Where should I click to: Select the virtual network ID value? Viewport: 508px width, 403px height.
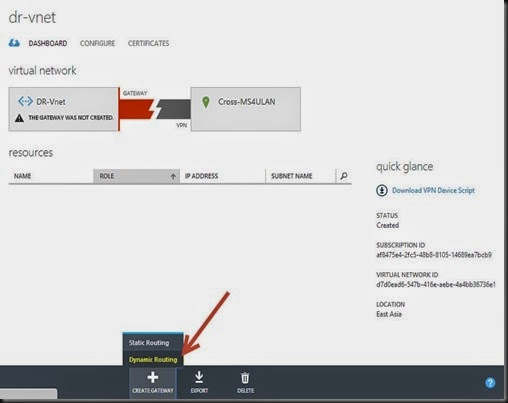click(436, 284)
